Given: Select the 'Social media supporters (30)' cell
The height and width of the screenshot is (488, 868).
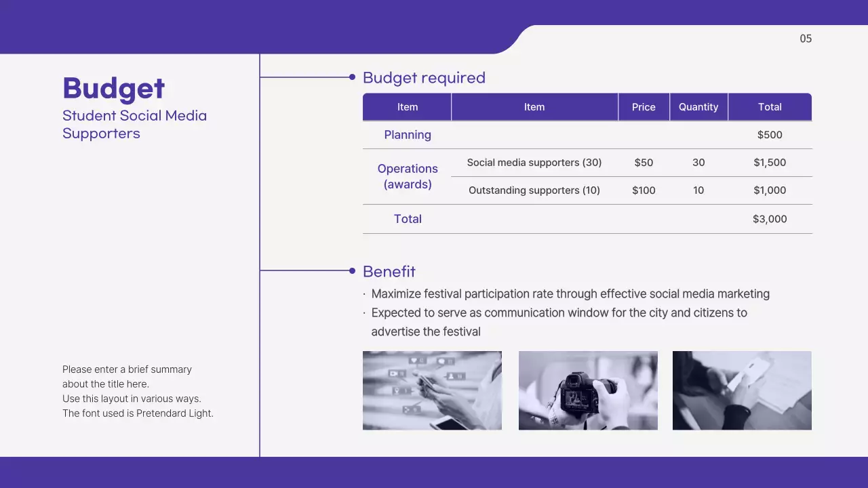Looking at the screenshot, I should click(534, 163).
